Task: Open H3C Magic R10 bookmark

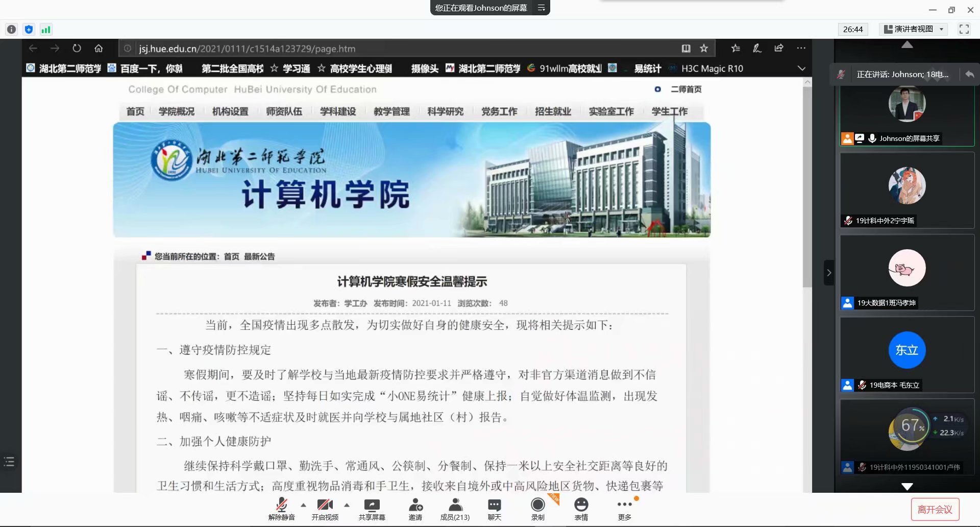Action: [x=706, y=68]
